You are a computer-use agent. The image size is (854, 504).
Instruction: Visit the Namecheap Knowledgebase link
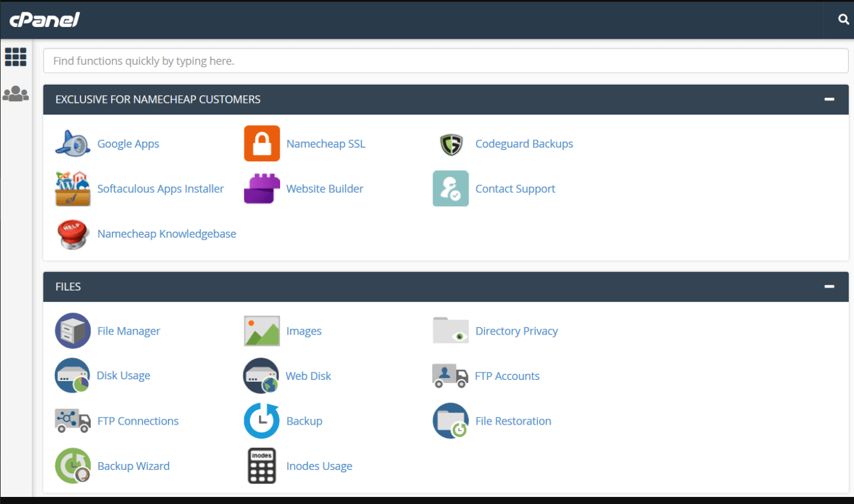click(167, 233)
